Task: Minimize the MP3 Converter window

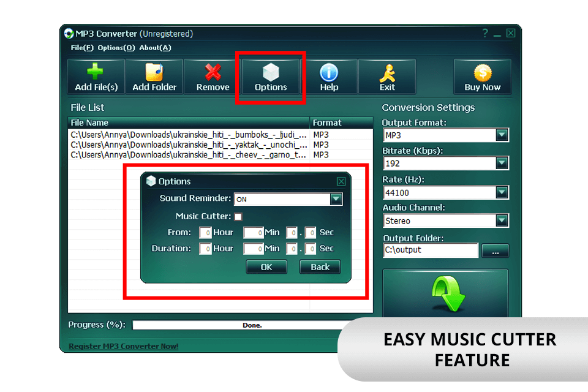Action: pos(497,35)
